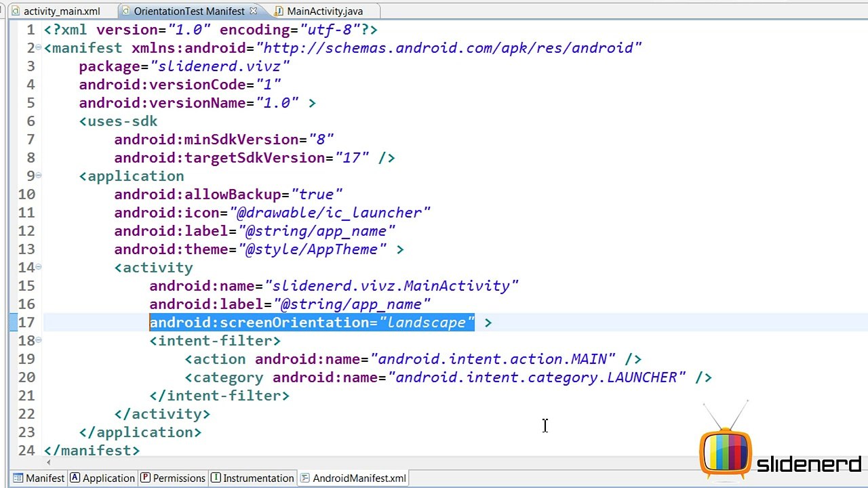Click the </activity> closing tag

[162, 414]
